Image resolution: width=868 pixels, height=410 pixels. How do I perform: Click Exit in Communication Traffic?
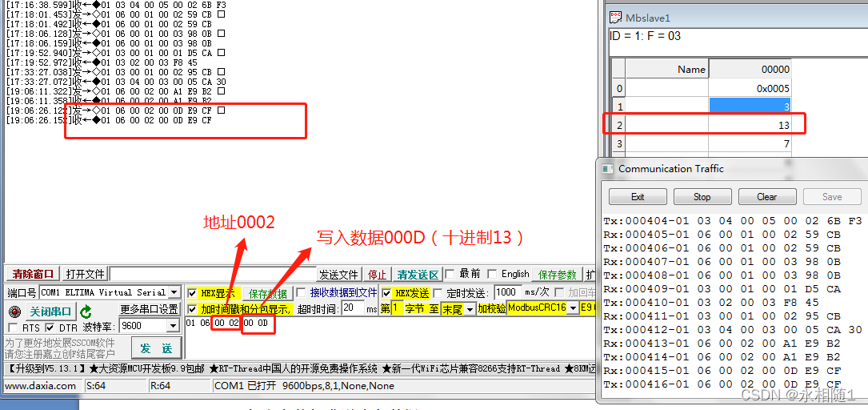click(638, 197)
